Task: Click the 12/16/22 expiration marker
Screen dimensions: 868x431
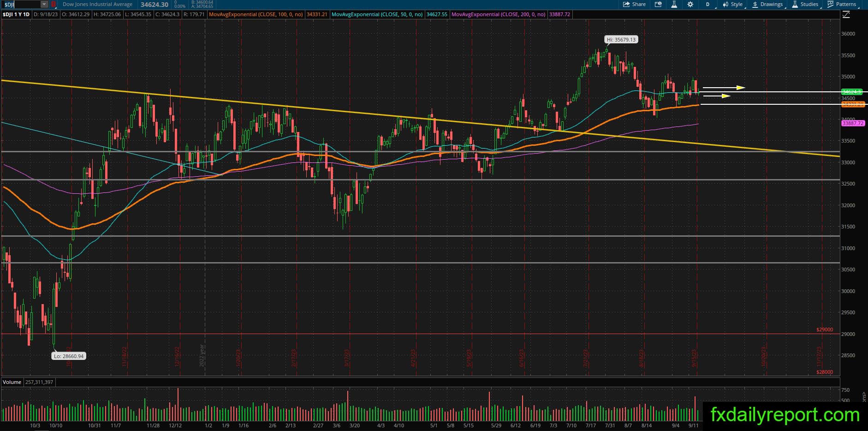Action: [178, 357]
